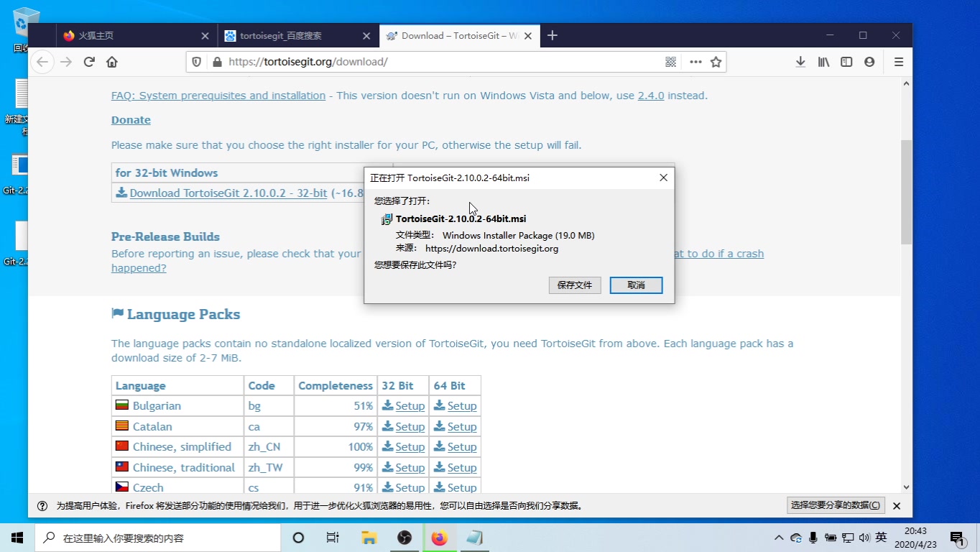Download TortoiseGit 2.10.0.2 - 32-bit link

point(228,193)
